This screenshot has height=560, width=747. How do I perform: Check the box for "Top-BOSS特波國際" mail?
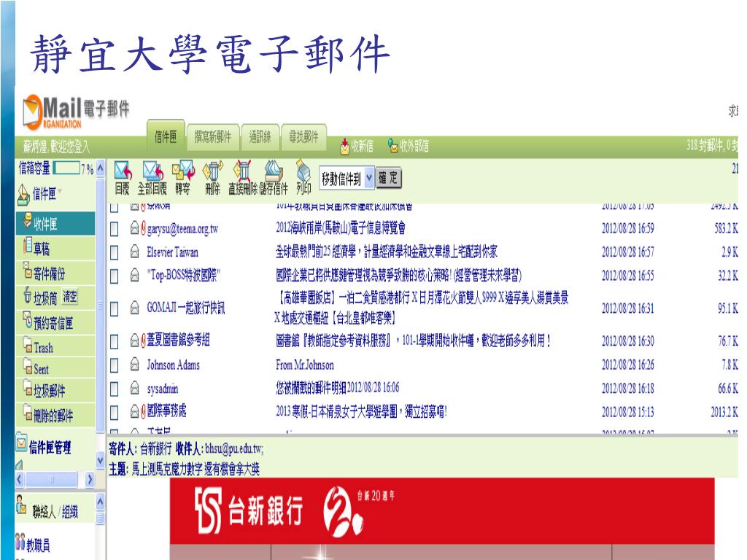coord(115,276)
